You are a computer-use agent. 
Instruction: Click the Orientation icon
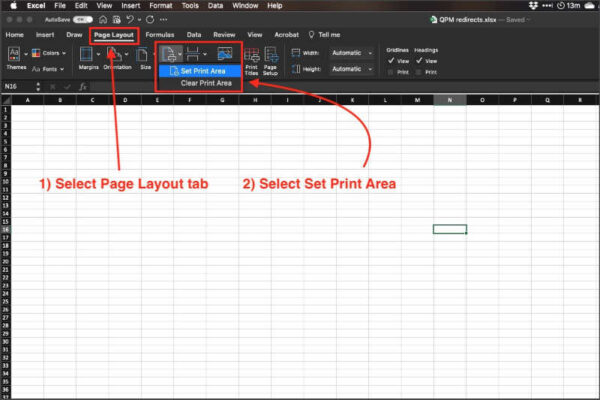[114, 54]
